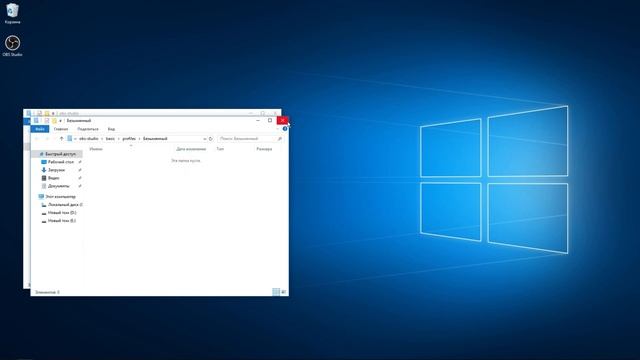The image size is (640, 360).
Task: Click the basic breadcrumb in the address bar
Action: click(110, 139)
